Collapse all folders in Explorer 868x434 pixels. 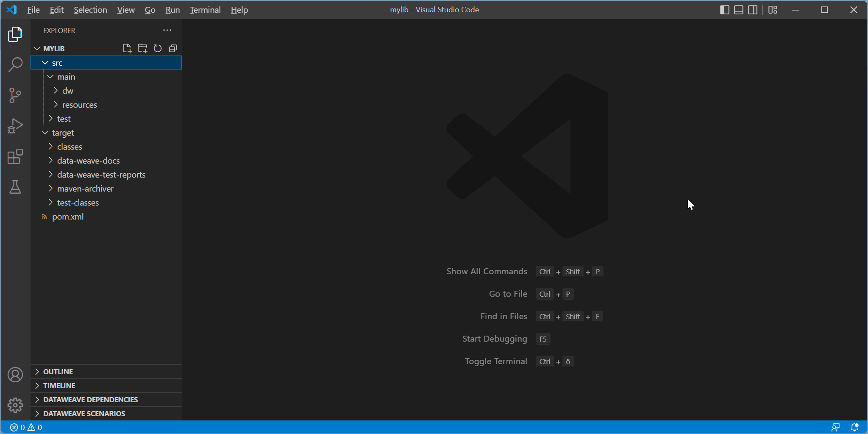pyautogui.click(x=173, y=48)
